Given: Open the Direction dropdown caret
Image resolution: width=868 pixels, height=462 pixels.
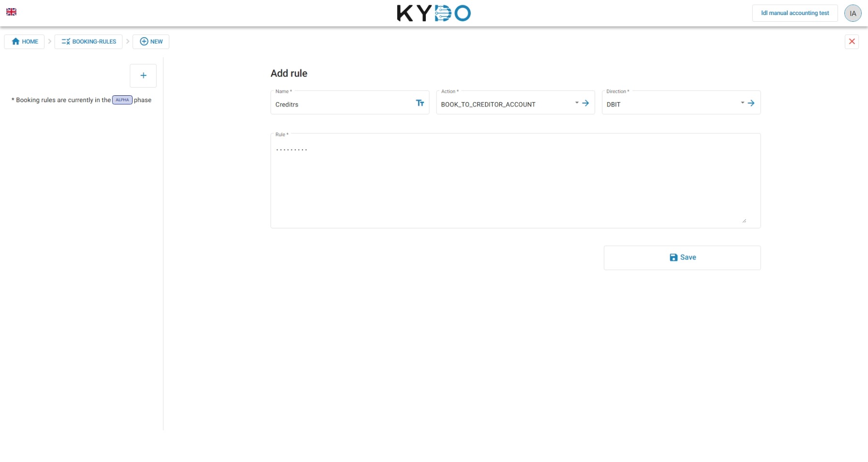Looking at the screenshot, I should [x=742, y=103].
